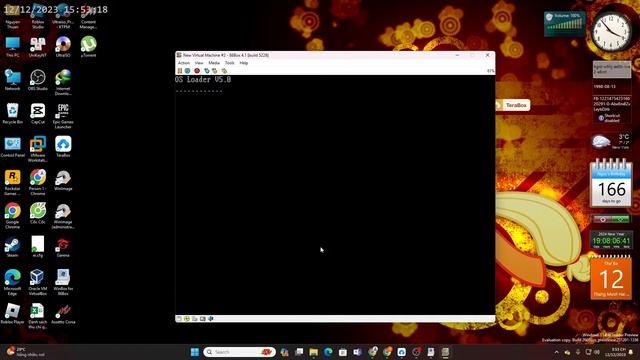
Task: Send Ctrl+Alt+Del via the 86Box toolbar
Action: tap(207, 71)
